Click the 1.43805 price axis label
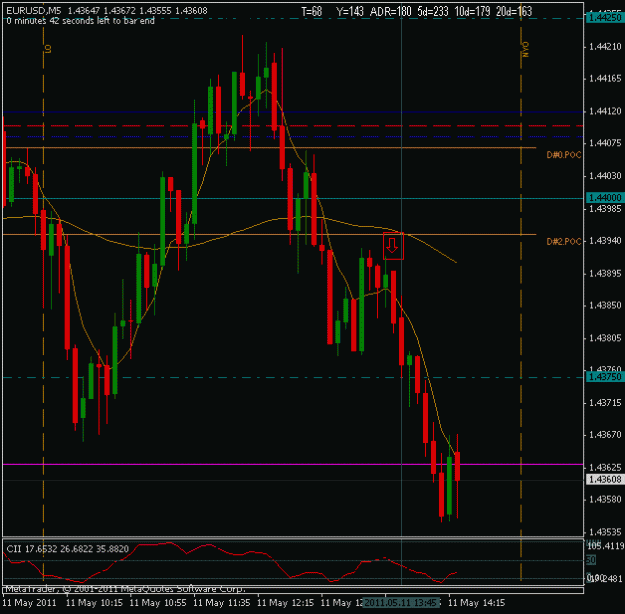Image resolution: width=625 pixels, height=614 pixels. click(605, 338)
